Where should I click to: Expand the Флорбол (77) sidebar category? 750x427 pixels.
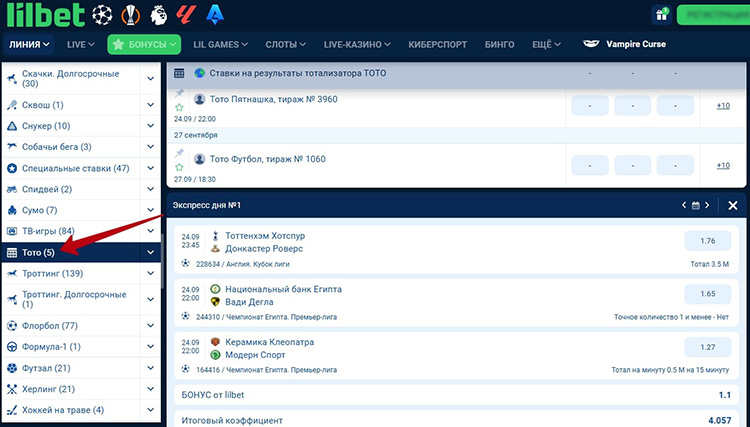pyautogui.click(x=150, y=326)
